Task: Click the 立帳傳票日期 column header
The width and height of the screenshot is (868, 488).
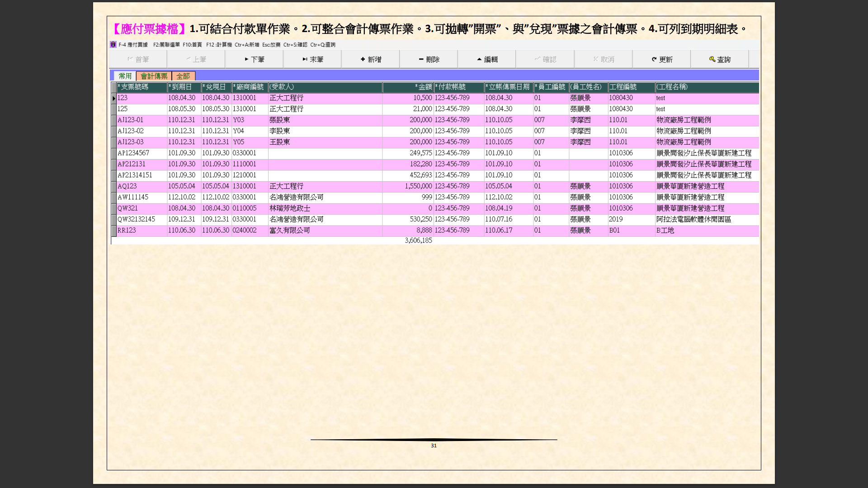Action: point(509,87)
